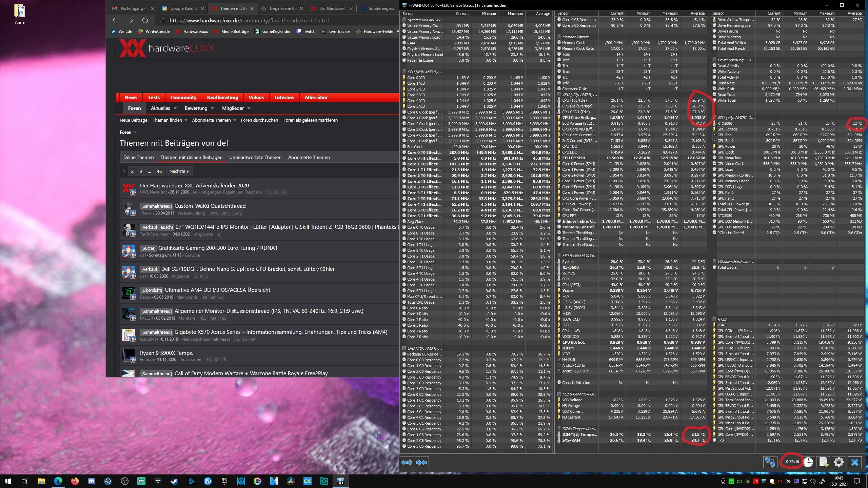868x488 pixels.
Task: Open Tidal from the taskbar
Action: coord(158,481)
